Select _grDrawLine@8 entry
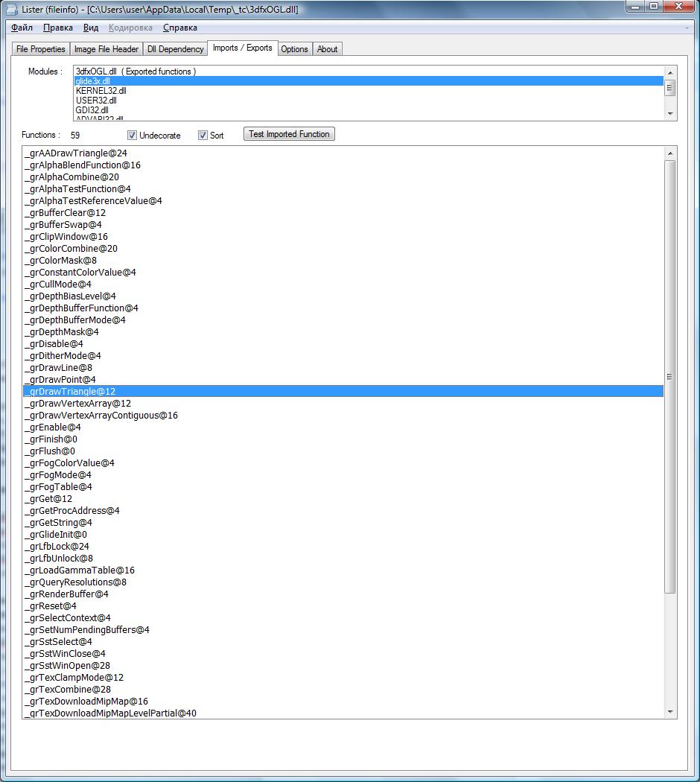The image size is (700, 782). 343,368
